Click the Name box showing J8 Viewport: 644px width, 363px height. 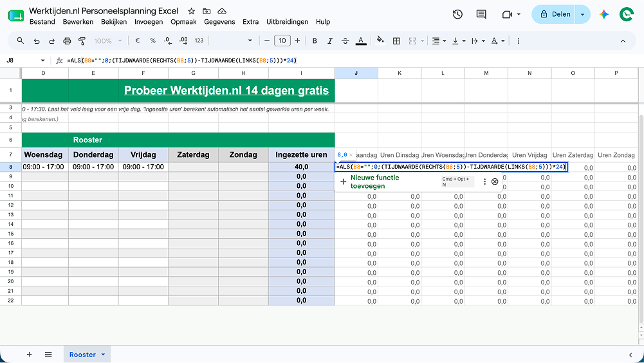24,60
